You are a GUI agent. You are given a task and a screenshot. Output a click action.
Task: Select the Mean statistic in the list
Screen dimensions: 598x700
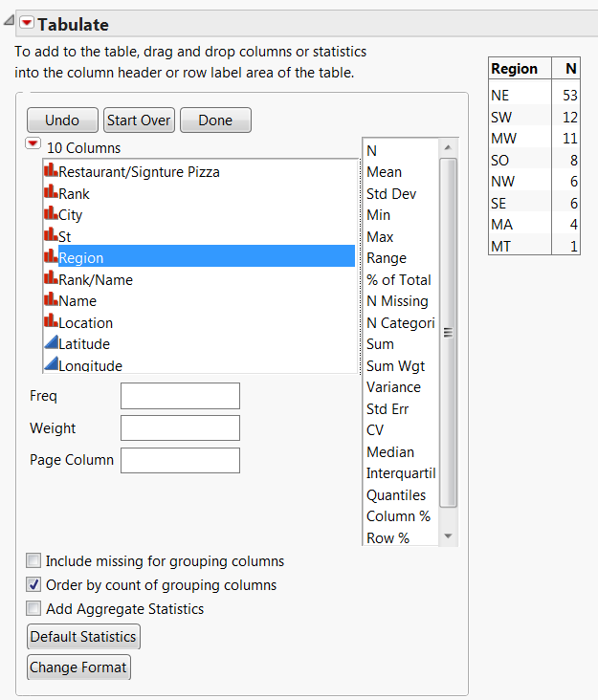click(x=385, y=172)
